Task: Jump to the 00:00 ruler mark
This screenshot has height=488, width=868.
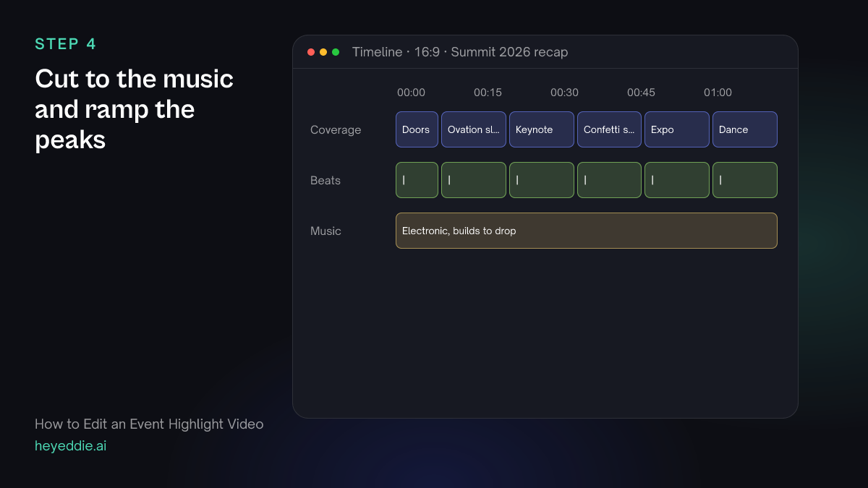Action: (411, 93)
